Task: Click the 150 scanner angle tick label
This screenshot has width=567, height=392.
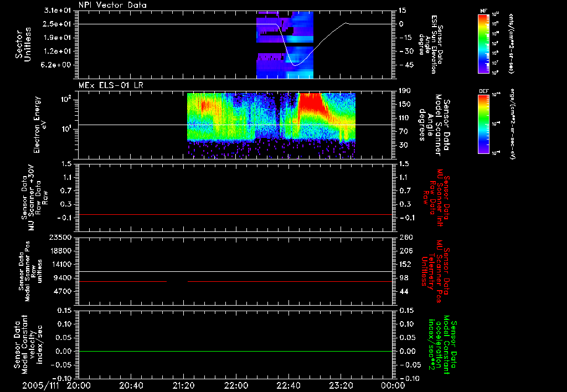Action: [x=405, y=104]
